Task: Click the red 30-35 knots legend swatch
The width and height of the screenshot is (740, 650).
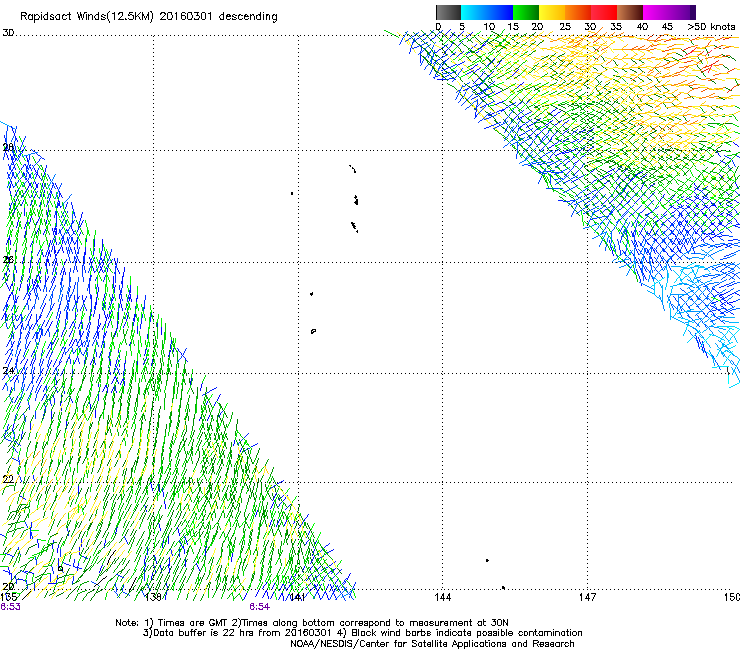Action: (x=604, y=12)
